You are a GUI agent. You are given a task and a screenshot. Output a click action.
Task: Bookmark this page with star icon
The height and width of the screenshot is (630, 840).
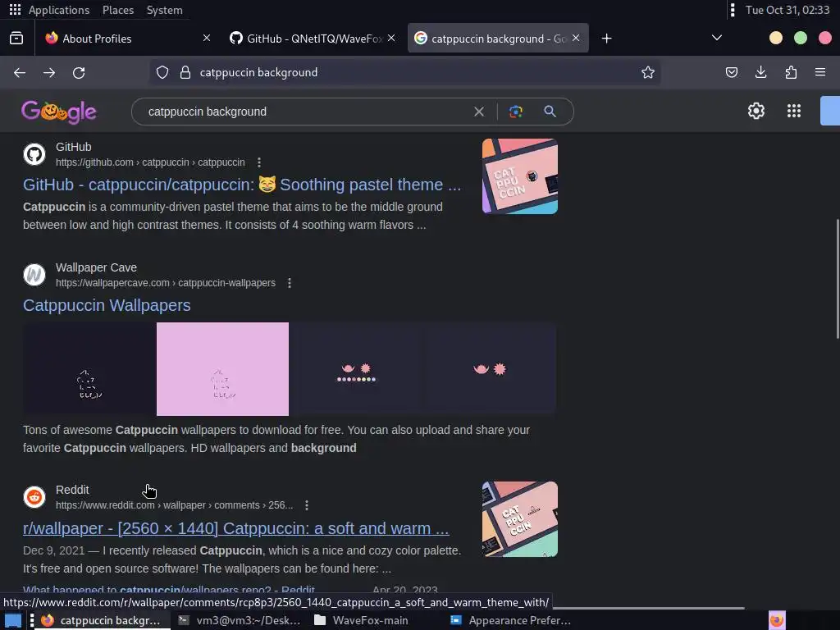pos(648,72)
